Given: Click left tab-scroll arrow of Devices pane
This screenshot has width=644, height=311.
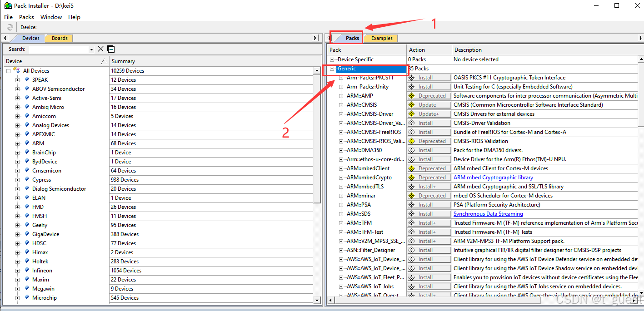Looking at the screenshot, I should [x=5, y=38].
